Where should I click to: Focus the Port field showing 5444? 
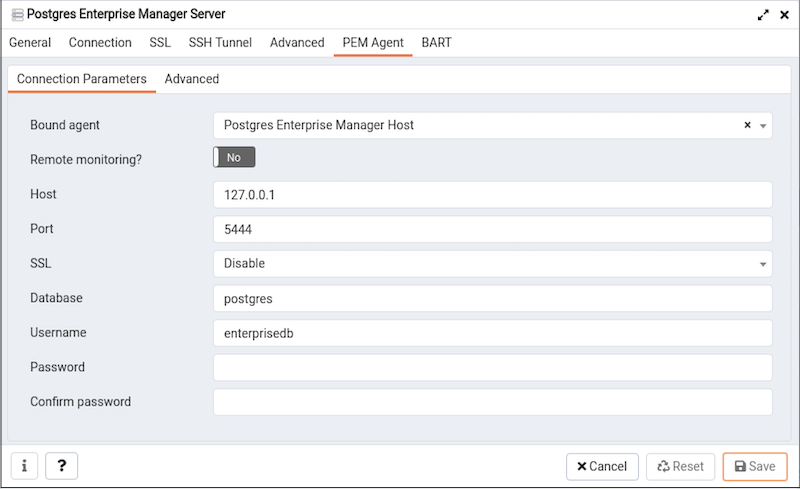pos(492,229)
